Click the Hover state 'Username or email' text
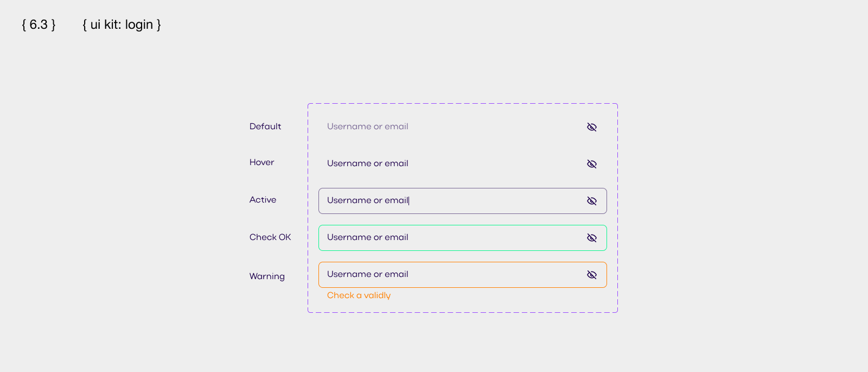Screen dimensions: 868x372 coord(367,163)
